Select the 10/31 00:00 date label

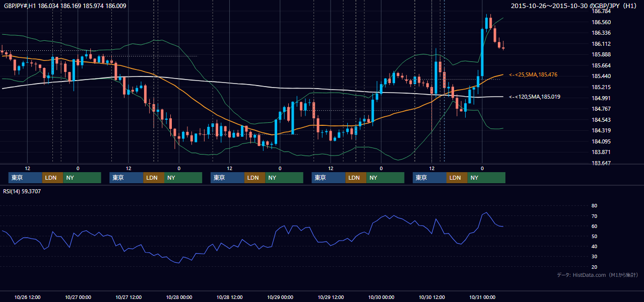tap(482, 297)
